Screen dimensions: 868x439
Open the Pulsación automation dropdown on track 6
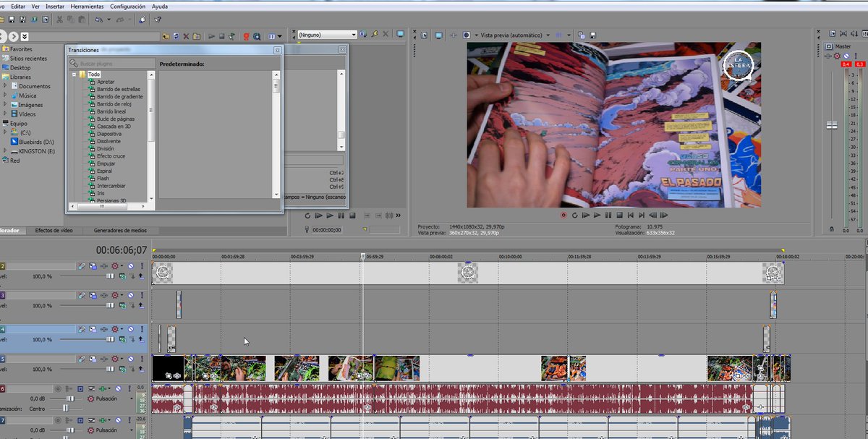coord(132,398)
